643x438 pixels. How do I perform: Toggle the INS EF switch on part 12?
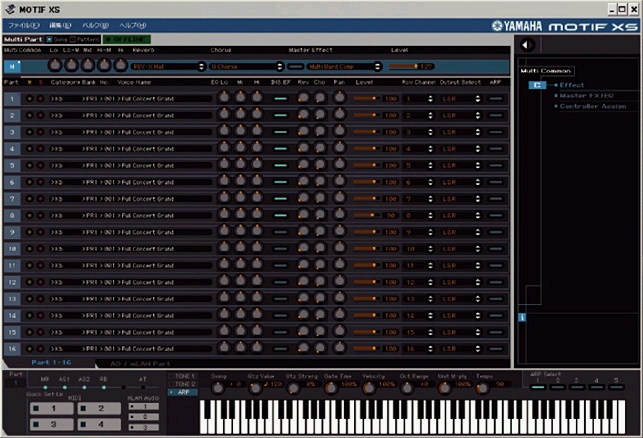coord(280,282)
